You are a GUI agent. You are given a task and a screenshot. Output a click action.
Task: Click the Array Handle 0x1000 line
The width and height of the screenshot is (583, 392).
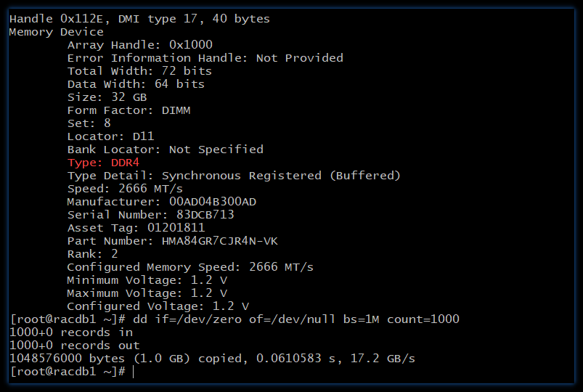point(139,45)
